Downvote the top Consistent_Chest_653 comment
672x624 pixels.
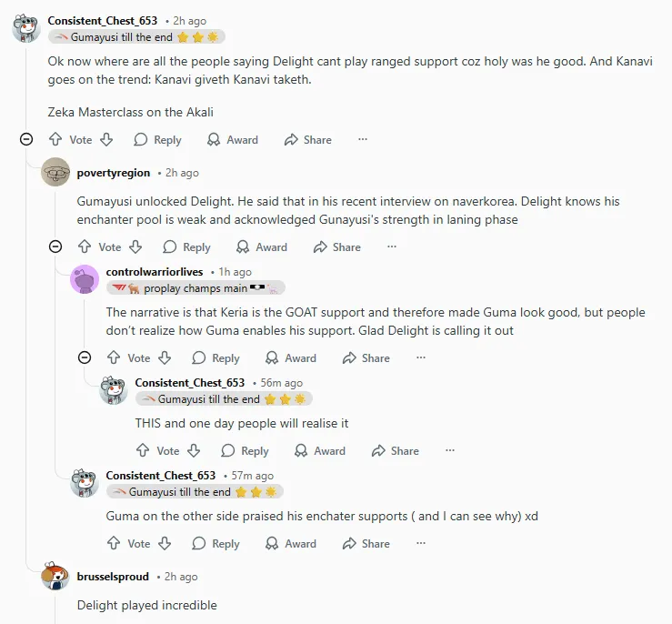106,140
